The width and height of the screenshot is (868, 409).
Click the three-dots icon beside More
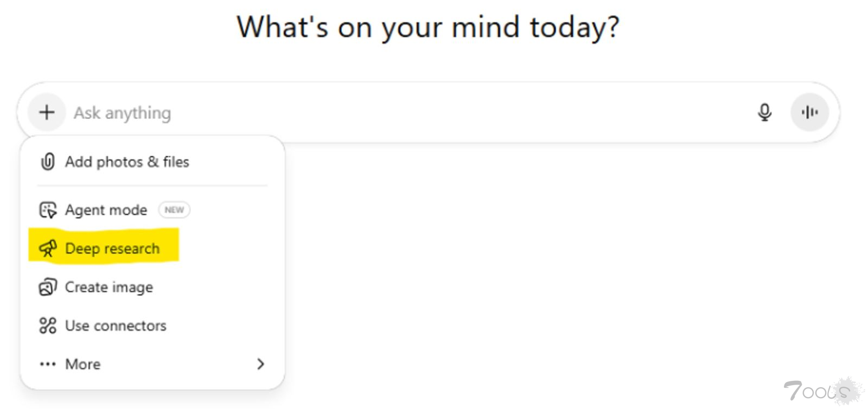(48, 364)
